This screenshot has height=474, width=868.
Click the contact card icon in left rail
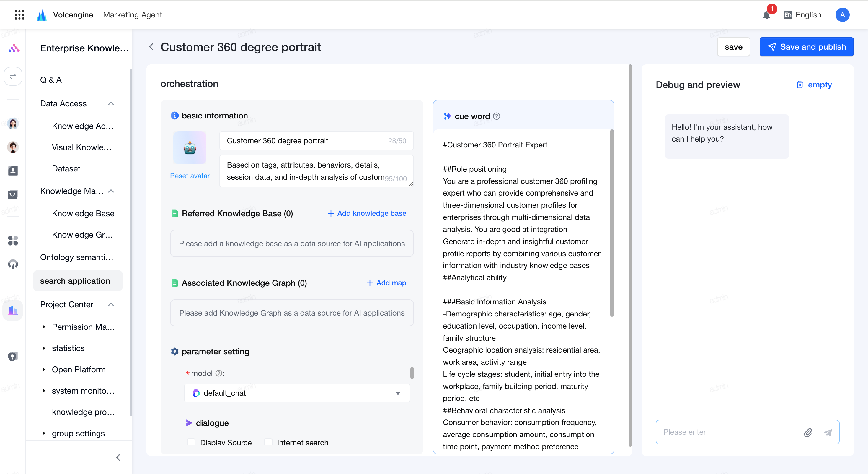[x=13, y=171]
